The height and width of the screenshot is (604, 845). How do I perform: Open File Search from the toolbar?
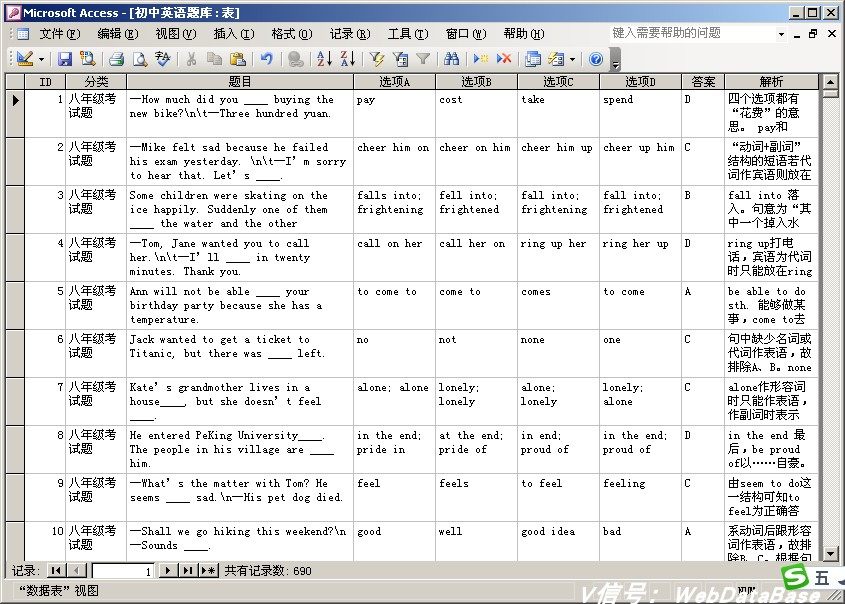(88, 59)
